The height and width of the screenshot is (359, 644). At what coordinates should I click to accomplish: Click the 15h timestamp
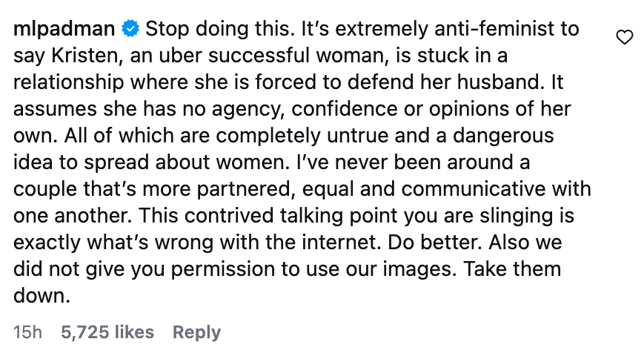(27, 332)
